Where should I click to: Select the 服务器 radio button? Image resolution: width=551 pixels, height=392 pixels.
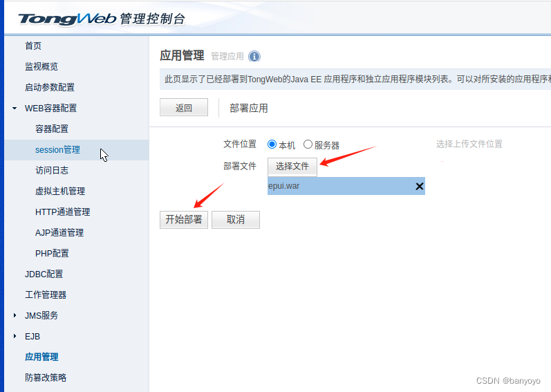[308, 144]
